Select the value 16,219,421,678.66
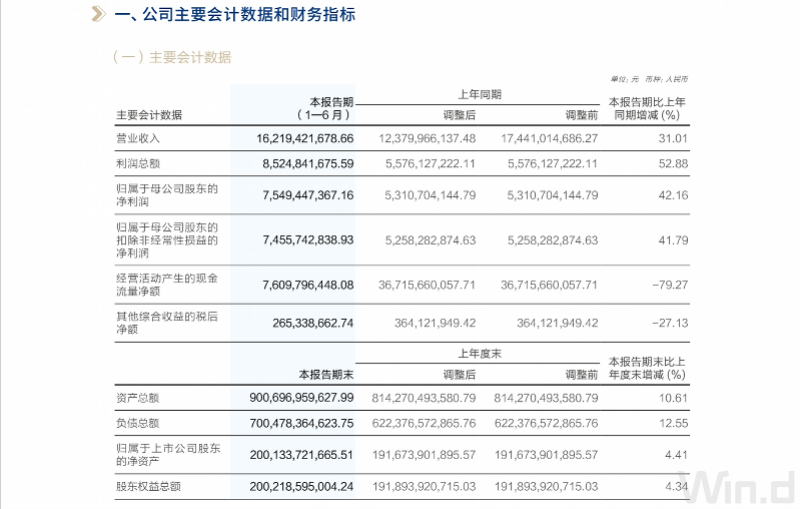 pyautogui.click(x=305, y=138)
